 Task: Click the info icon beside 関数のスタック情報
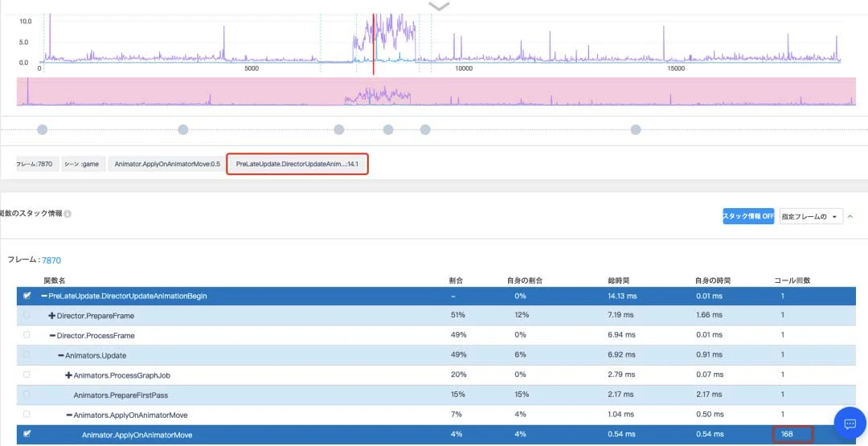click(68, 214)
